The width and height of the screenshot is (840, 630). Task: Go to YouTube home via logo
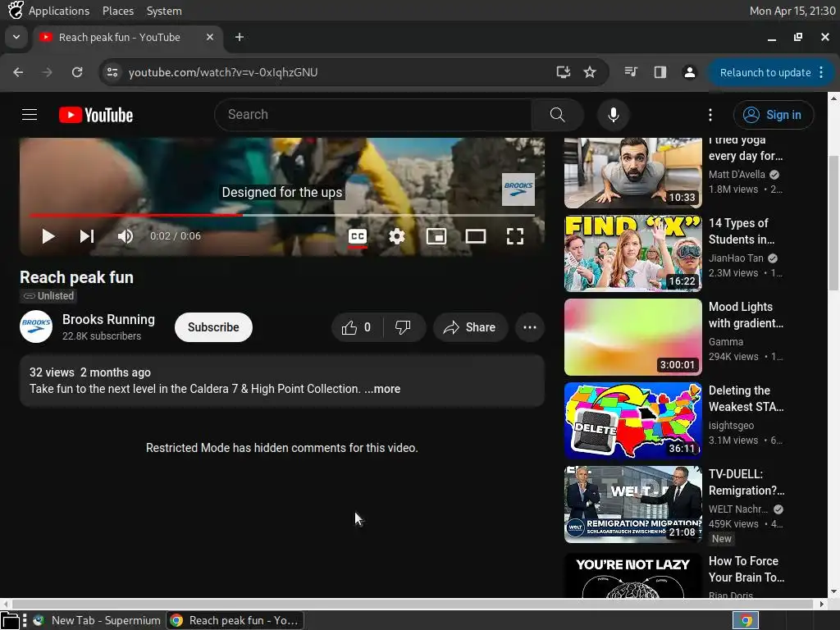(x=96, y=115)
